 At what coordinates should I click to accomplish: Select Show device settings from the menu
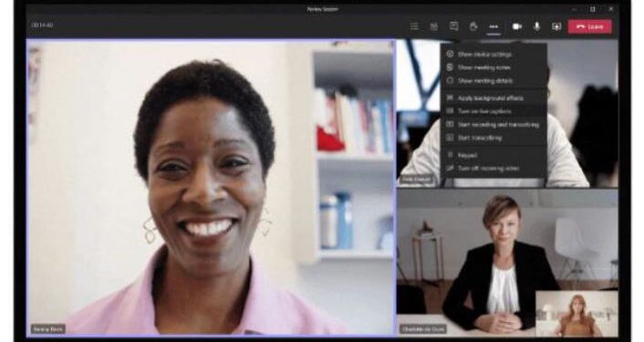tap(493, 54)
